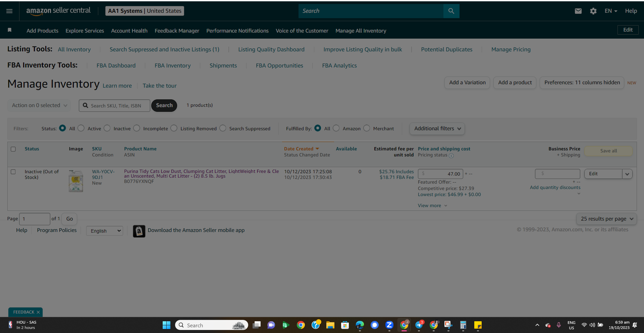Select Fulfilled By Merchant filter
Viewport: 644px width, 333px height.
click(x=367, y=128)
